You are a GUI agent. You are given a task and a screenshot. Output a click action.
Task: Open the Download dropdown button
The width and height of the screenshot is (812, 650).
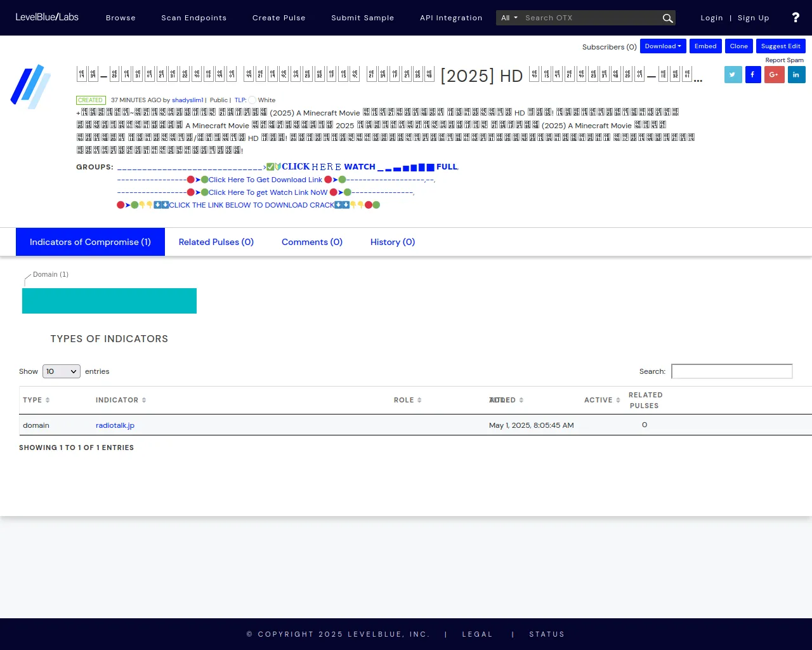(x=663, y=46)
